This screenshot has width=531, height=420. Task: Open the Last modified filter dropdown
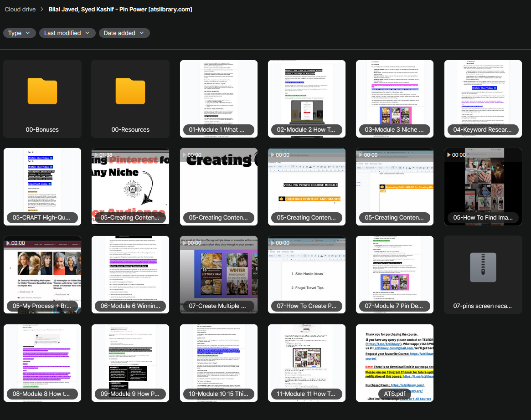pos(67,33)
